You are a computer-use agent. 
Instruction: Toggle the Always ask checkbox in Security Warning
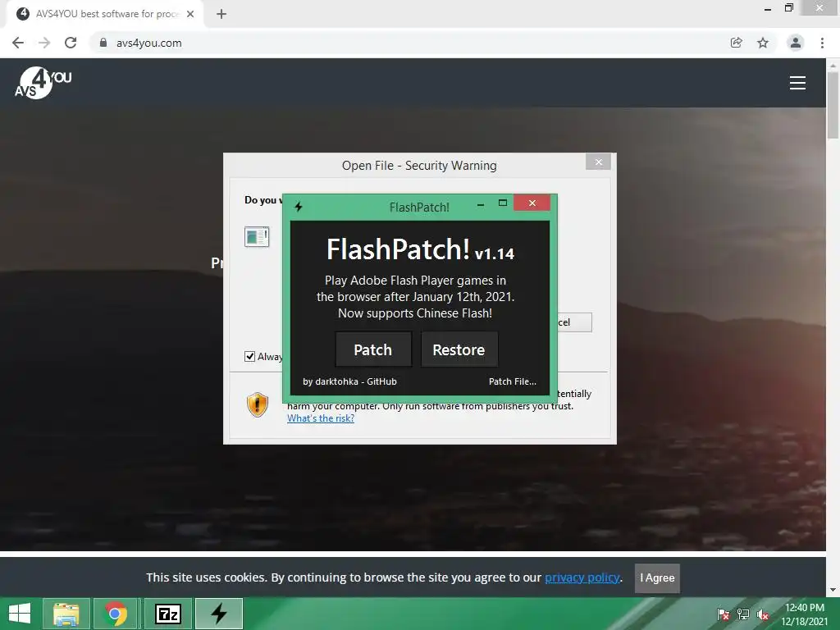249,356
